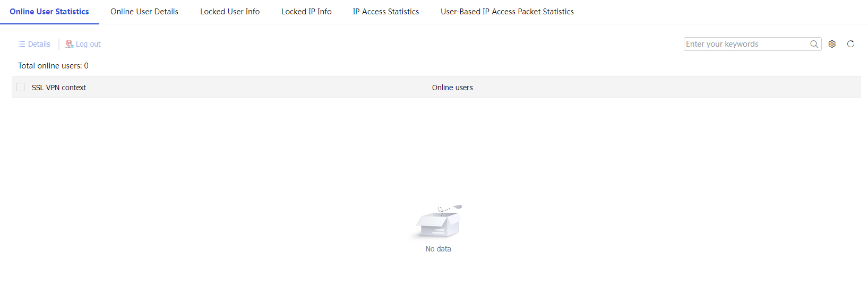
Task: Open User-Based IP Access Packet Statistics tab
Action: 507,12
